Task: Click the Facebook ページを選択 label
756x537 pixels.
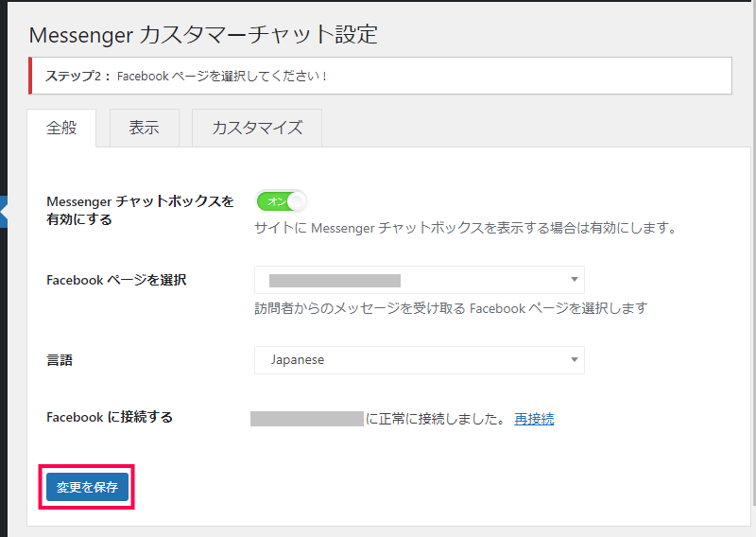Action: 116,280
